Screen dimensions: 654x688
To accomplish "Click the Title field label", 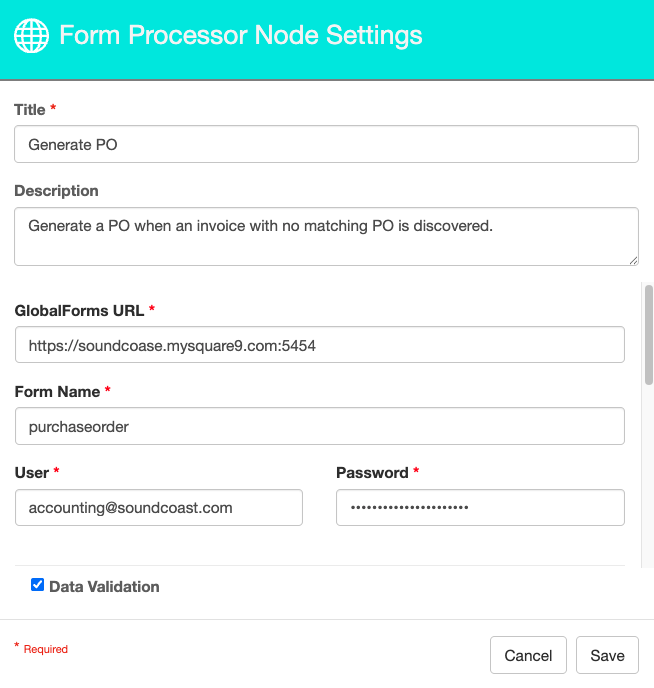I will click(x=30, y=109).
